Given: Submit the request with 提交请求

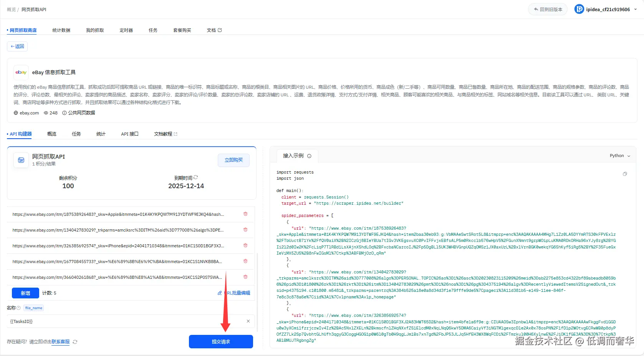Looking at the screenshot, I should click(x=221, y=342).
